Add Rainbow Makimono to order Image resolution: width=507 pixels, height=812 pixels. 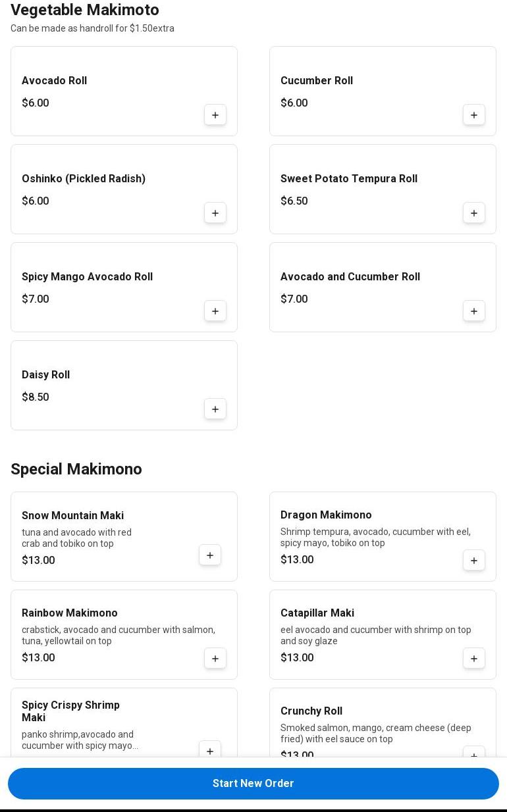click(215, 659)
